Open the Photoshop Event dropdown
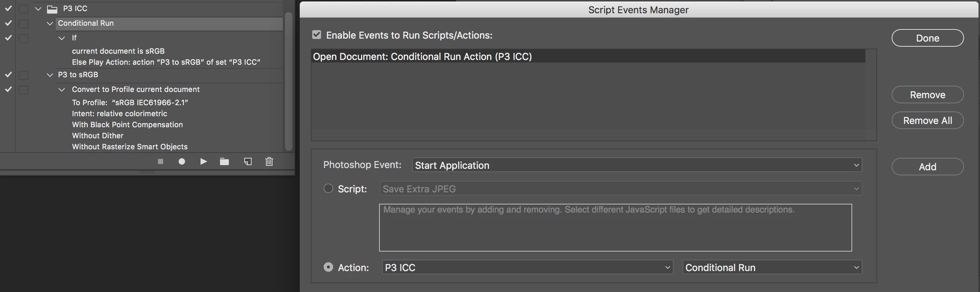980x292 pixels. coord(637,165)
